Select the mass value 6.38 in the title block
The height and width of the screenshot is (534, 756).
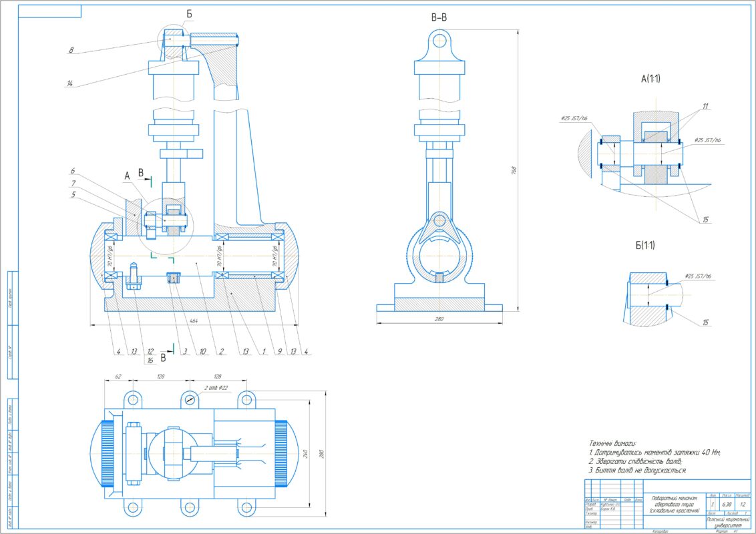(727, 505)
